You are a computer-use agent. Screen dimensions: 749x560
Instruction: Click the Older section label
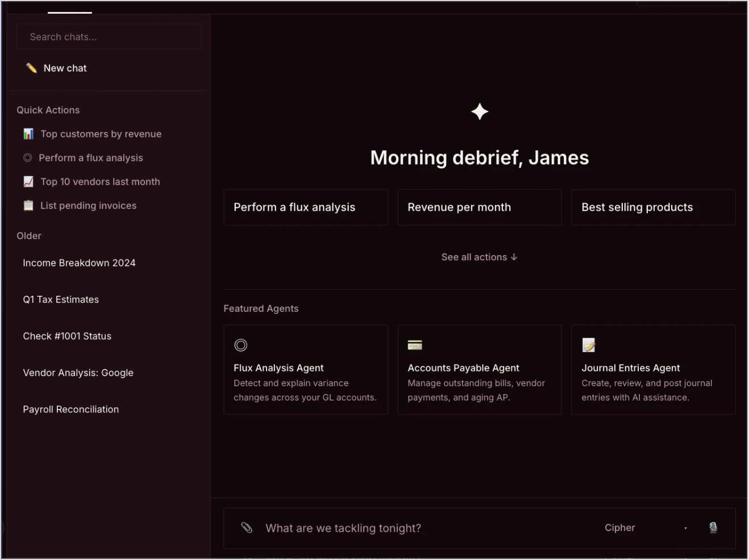(x=29, y=236)
